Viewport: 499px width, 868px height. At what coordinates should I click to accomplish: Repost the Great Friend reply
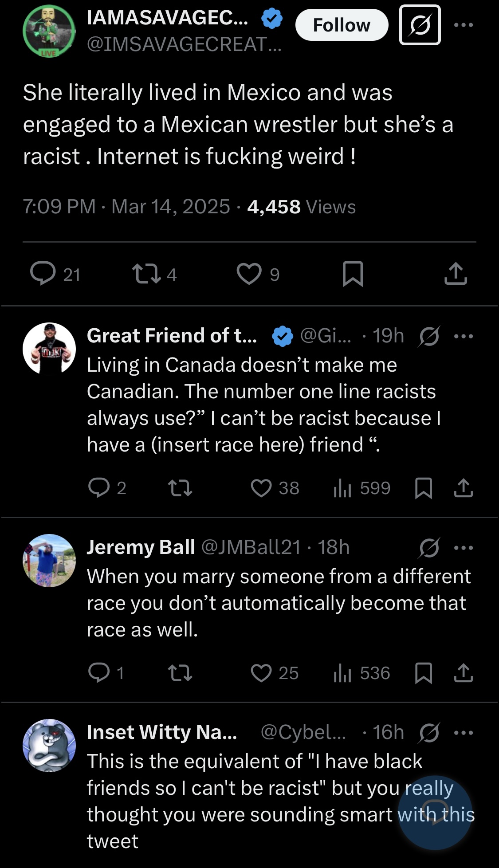(181, 488)
